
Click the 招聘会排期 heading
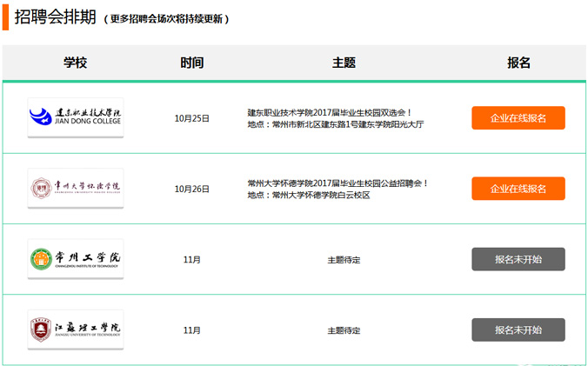tap(55, 17)
